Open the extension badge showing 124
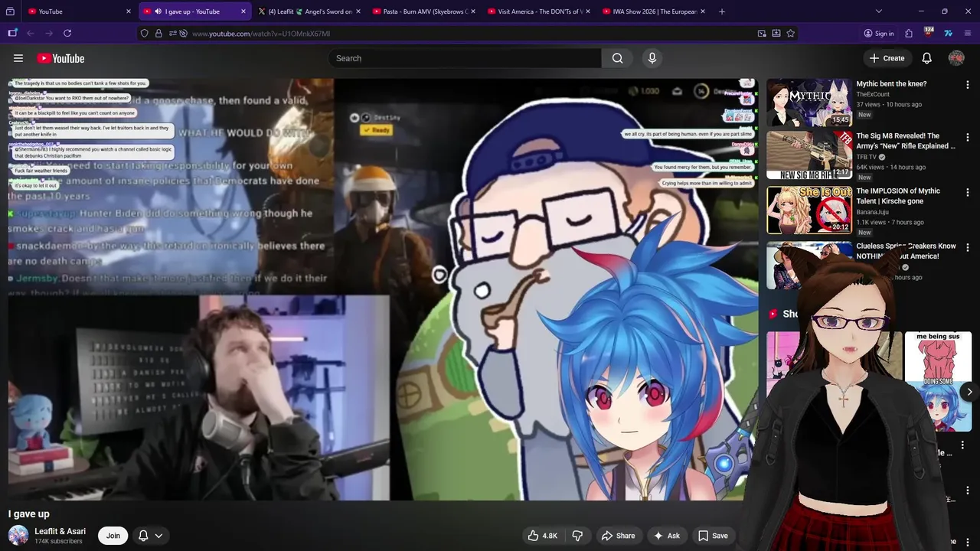980x551 pixels. click(x=928, y=33)
